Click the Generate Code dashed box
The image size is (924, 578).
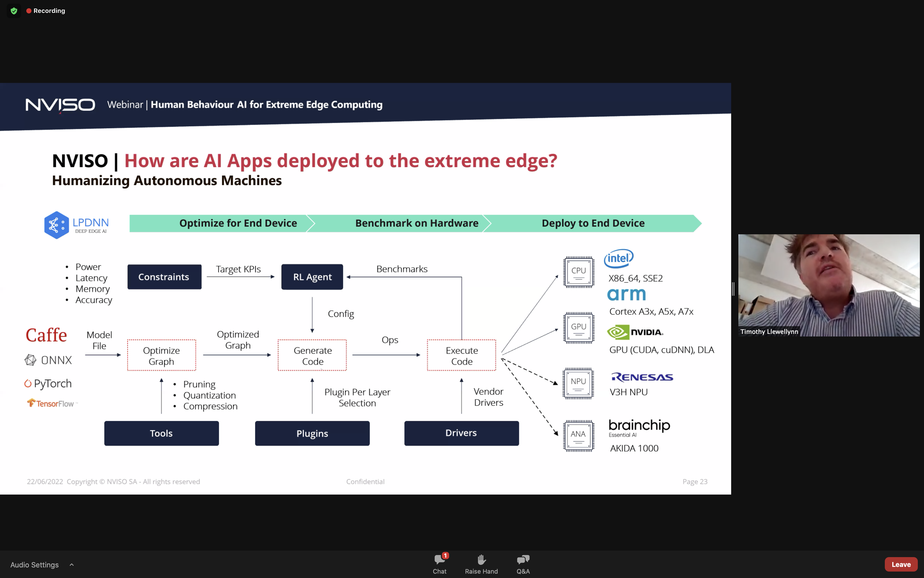(312, 356)
